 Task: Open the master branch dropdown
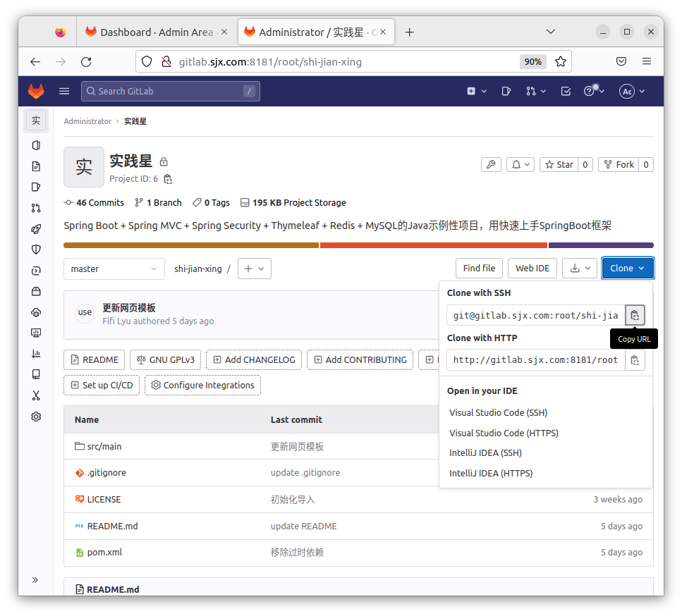pyautogui.click(x=114, y=269)
